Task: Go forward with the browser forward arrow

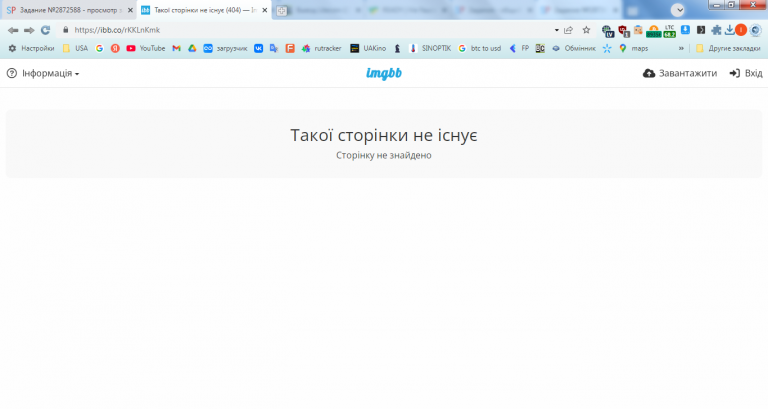Action: [29, 30]
